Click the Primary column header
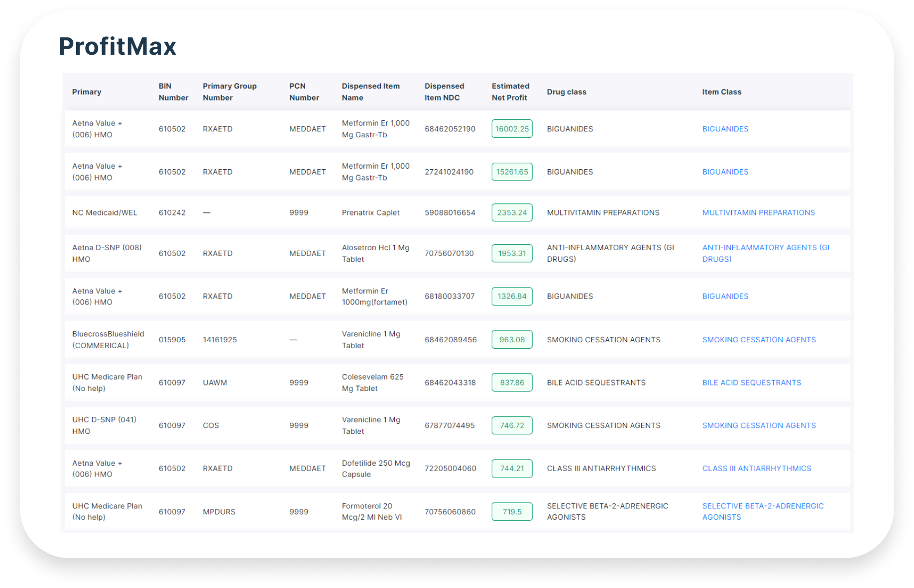Image resolution: width=914 pixels, height=588 pixels. [87, 92]
